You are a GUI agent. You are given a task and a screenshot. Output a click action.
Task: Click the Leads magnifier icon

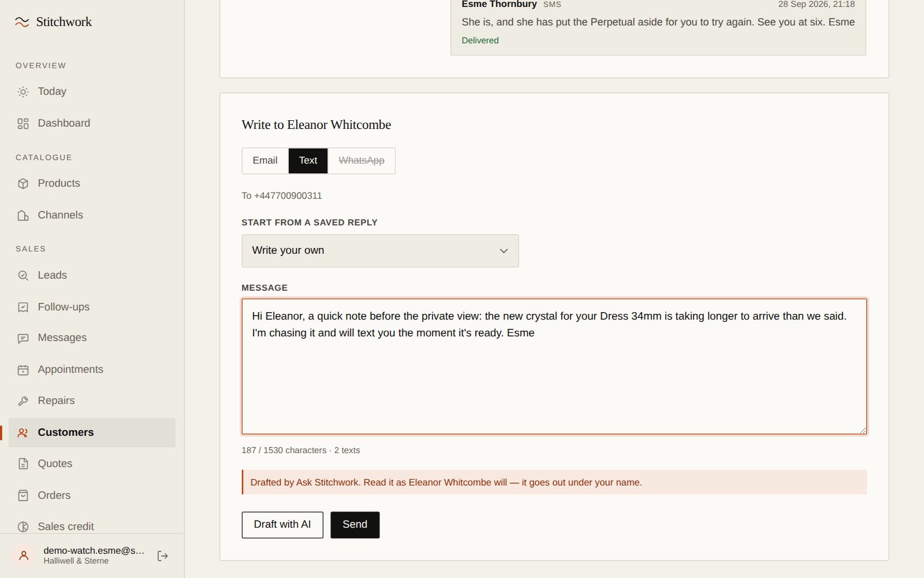[23, 276]
